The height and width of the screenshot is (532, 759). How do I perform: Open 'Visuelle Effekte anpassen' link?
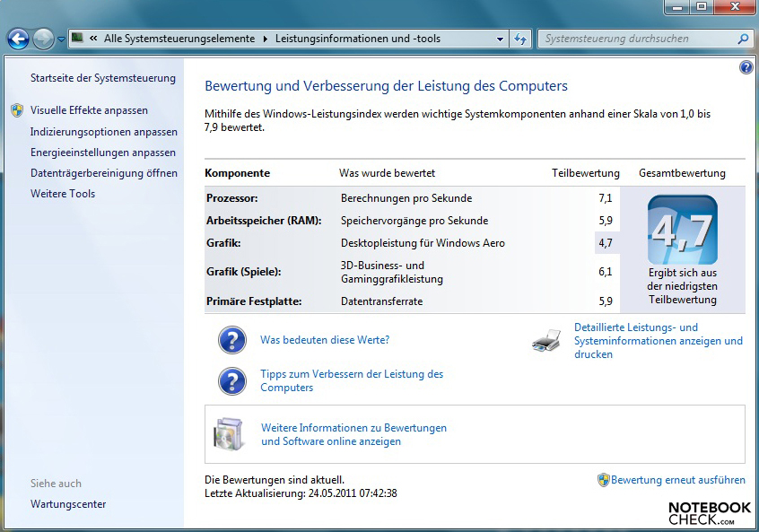coord(89,110)
